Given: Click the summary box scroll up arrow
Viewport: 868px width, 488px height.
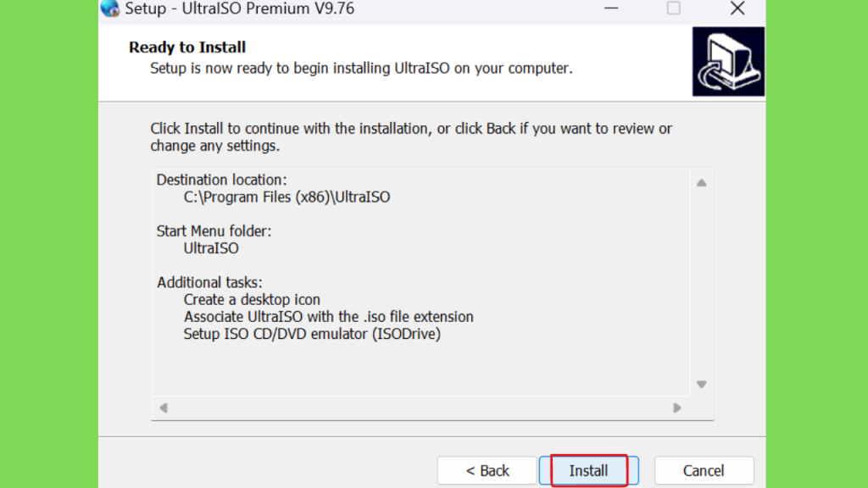Looking at the screenshot, I should (x=701, y=183).
